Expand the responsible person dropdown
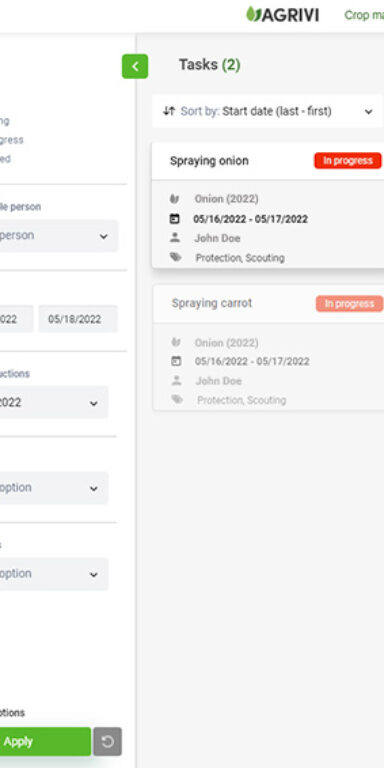 (59, 236)
